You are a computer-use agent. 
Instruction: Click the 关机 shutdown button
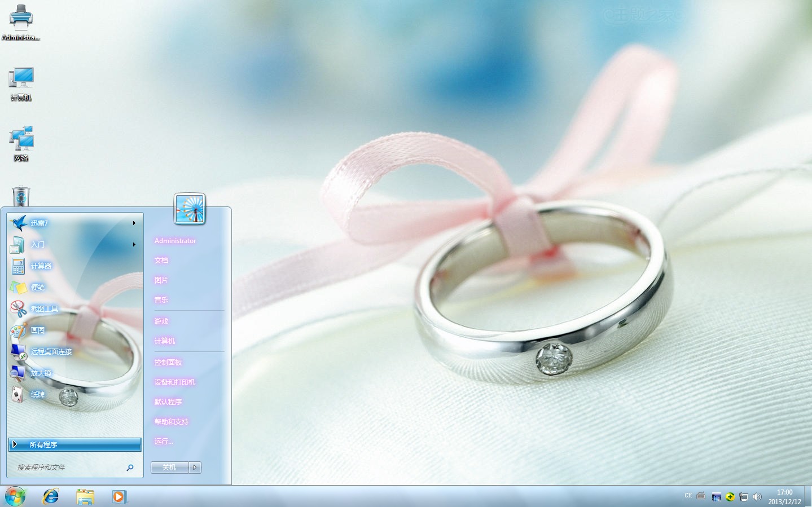pyautogui.click(x=169, y=468)
